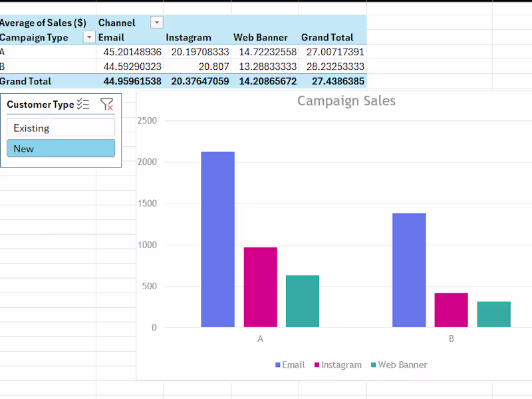
Task: Click the category B axis label
Action: point(451,338)
